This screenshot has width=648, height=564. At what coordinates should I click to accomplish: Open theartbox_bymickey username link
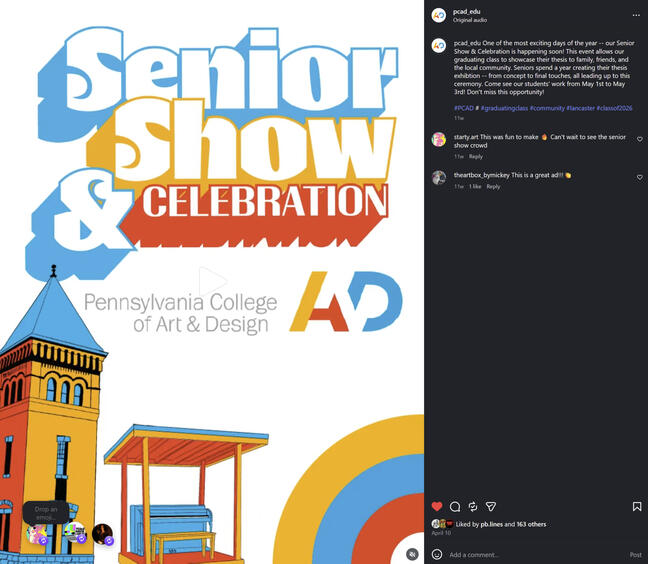tap(481, 175)
